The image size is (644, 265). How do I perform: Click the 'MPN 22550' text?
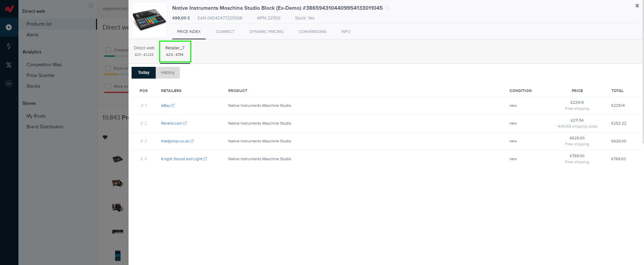pos(268,18)
